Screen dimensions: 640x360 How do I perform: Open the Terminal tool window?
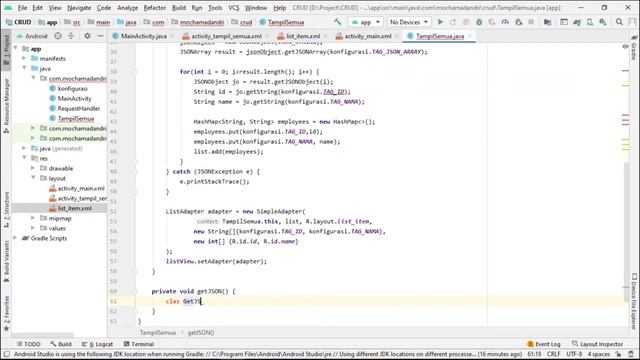point(139,344)
